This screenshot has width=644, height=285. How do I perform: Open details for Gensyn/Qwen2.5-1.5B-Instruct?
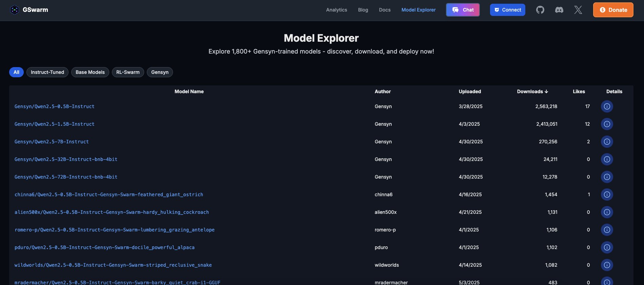click(x=607, y=124)
